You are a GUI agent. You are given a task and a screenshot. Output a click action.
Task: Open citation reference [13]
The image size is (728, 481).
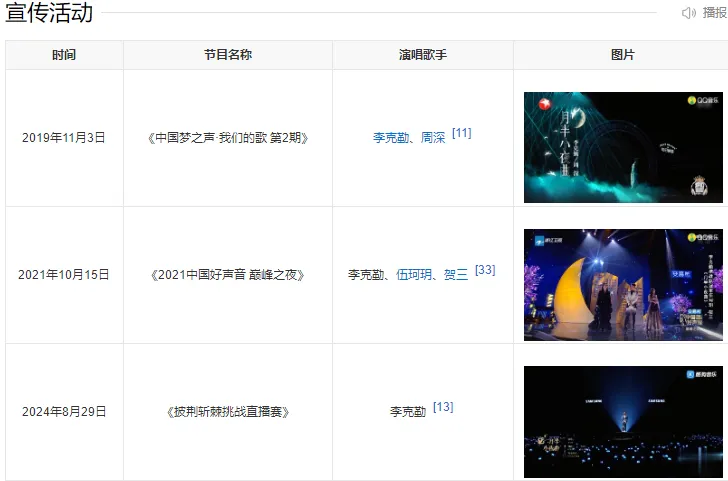(443, 407)
